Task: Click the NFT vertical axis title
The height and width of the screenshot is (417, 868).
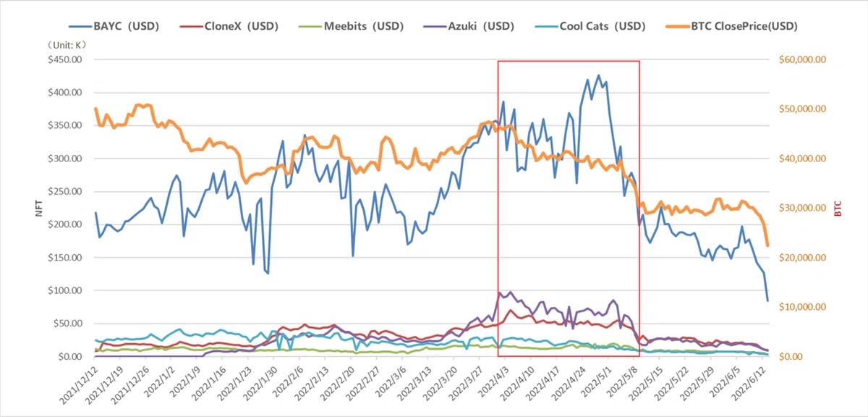Action: (x=30, y=209)
